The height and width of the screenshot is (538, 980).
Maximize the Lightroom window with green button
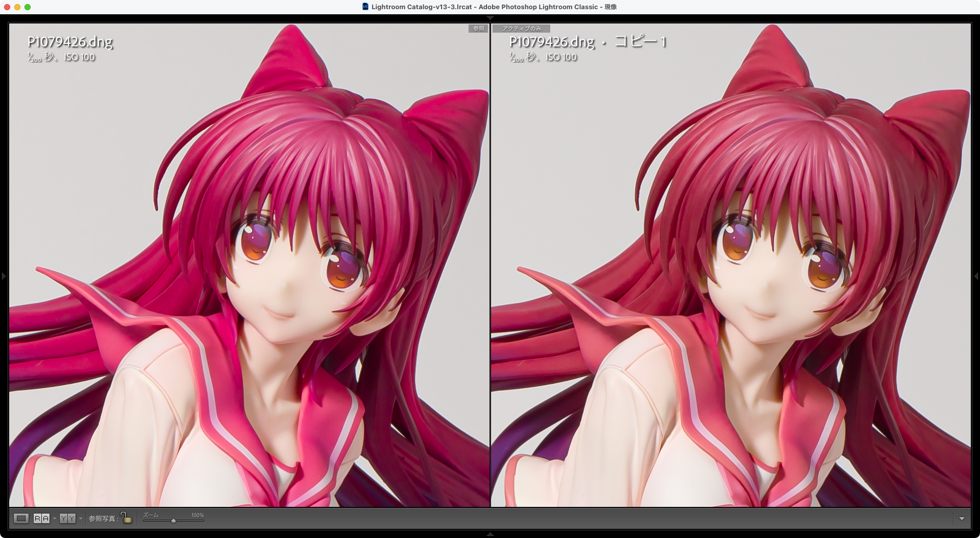[x=28, y=7]
